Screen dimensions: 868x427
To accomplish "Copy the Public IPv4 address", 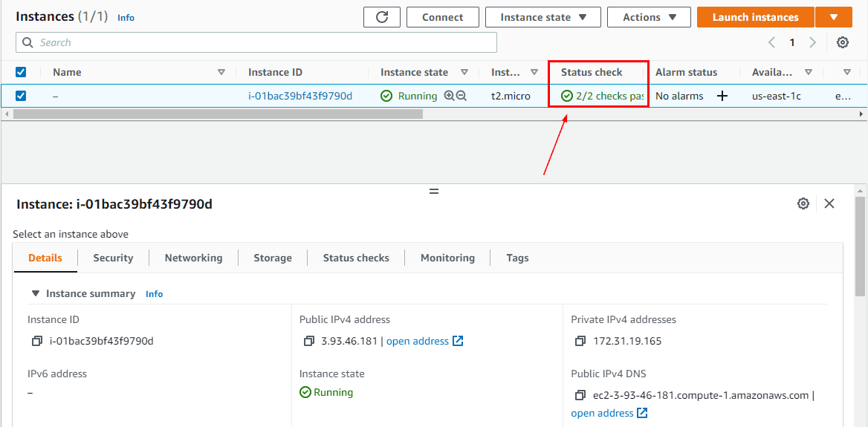I will click(x=309, y=342).
